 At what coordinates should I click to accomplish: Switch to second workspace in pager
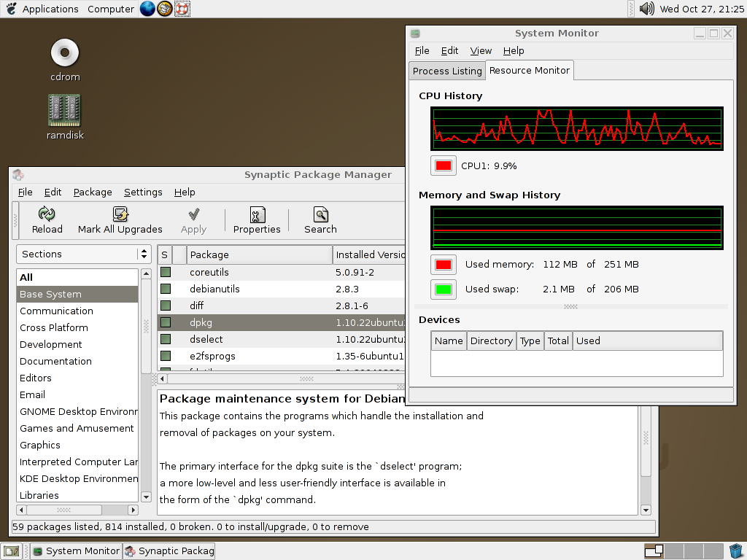[674, 551]
